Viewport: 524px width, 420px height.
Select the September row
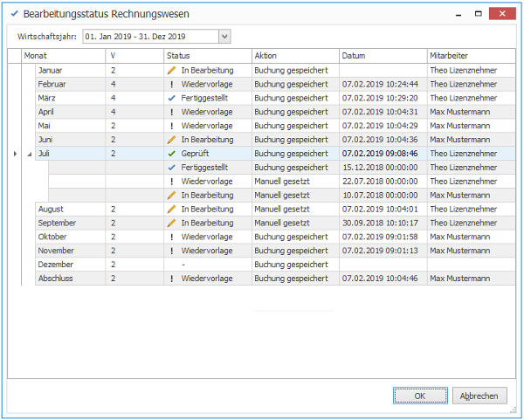275,223
